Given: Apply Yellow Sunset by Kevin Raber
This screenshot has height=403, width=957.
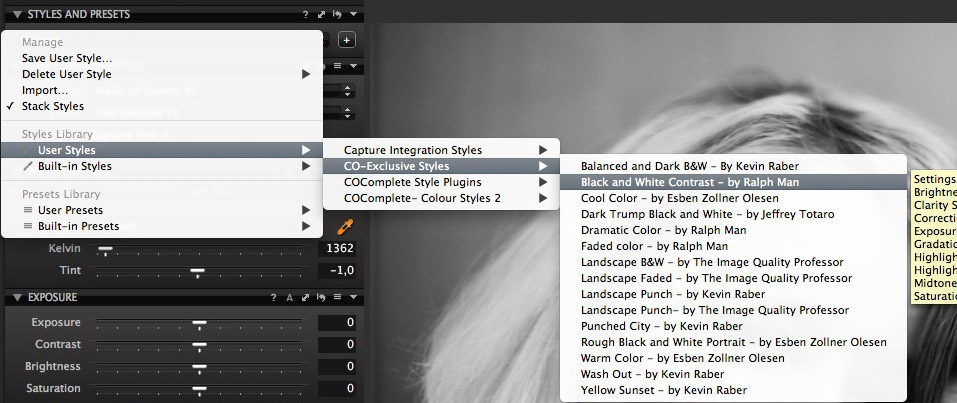Looking at the screenshot, I should coord(734,390).
